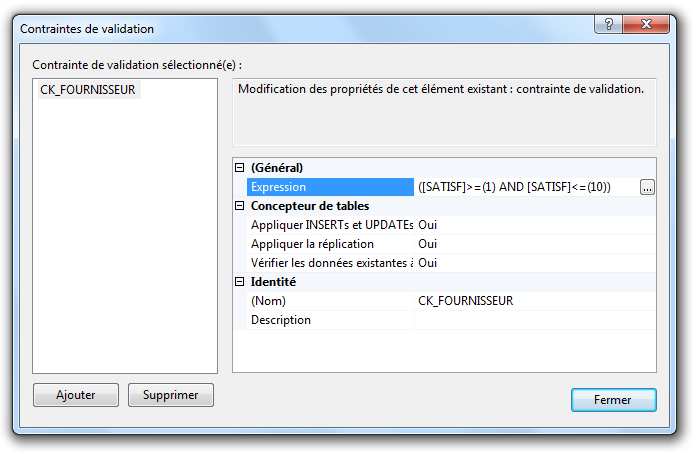Edit the Expression value field

525,187
